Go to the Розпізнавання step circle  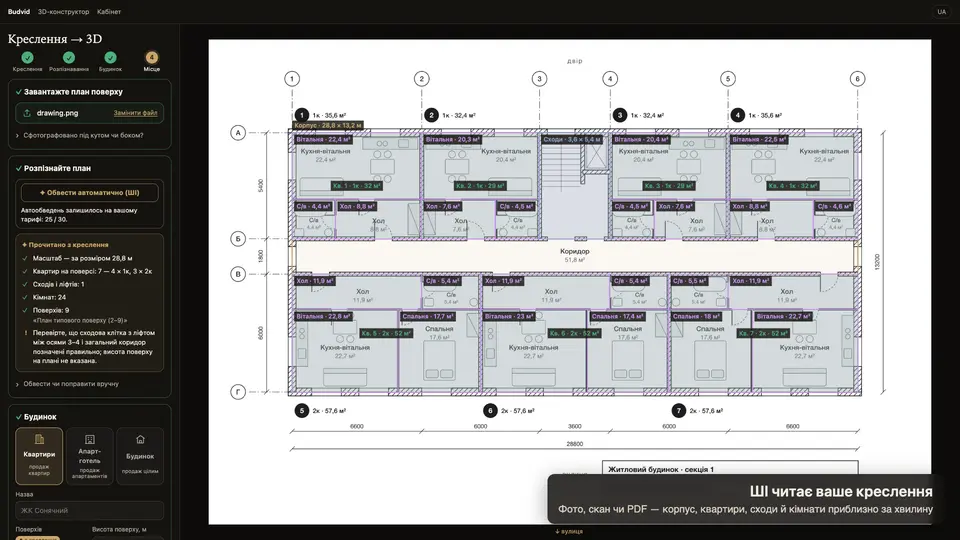pyautogui.click(x=69, y=58)
